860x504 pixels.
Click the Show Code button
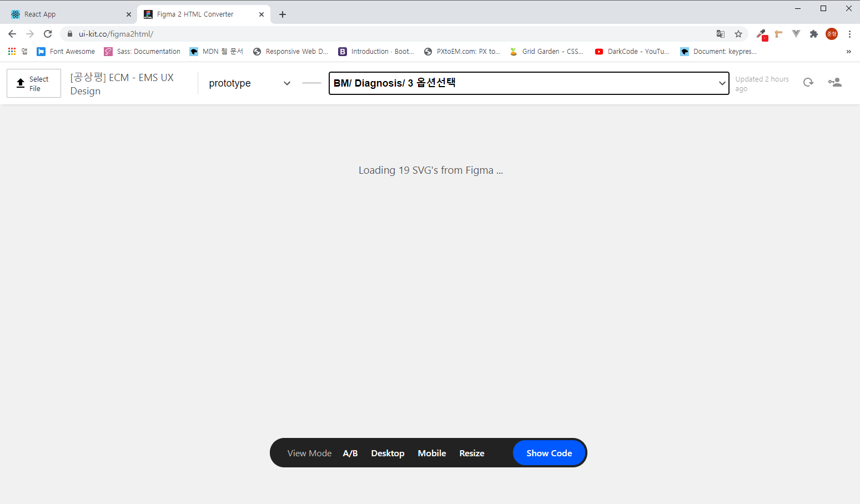click(549, 453)
